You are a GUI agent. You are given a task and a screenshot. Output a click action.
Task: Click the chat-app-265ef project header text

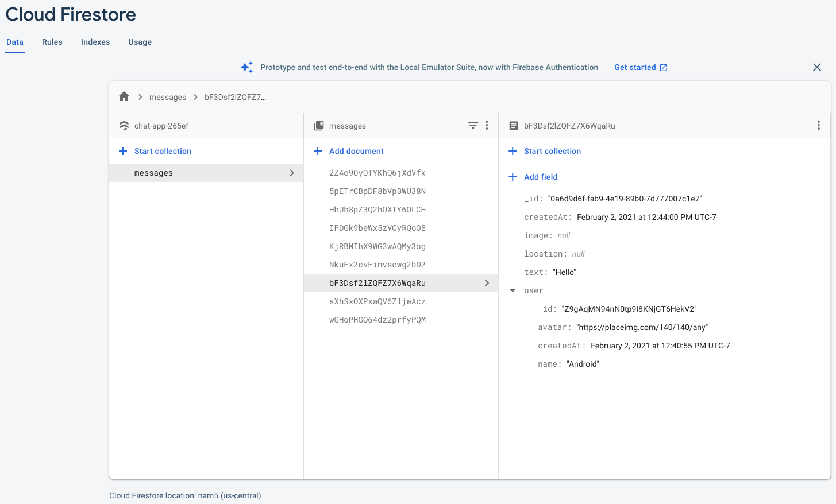(161, 126)
